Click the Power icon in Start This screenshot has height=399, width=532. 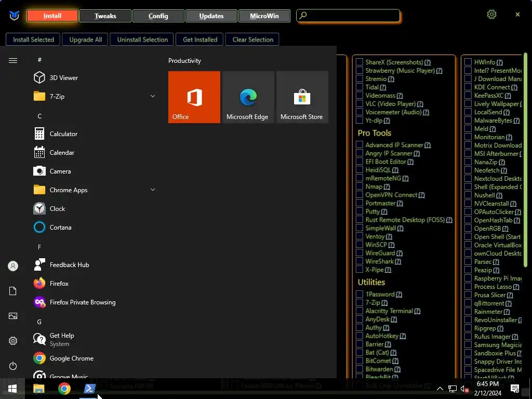coord(13,366)
